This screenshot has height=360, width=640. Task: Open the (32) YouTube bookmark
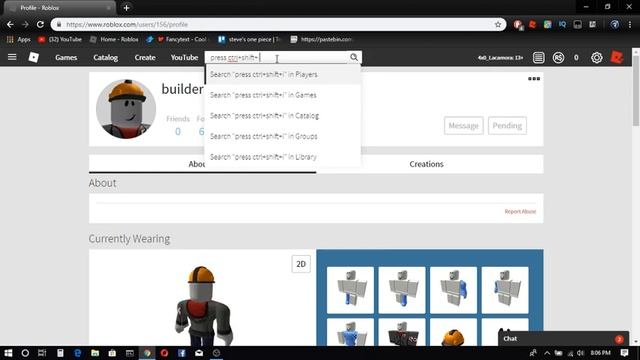(x=60, y=39)
